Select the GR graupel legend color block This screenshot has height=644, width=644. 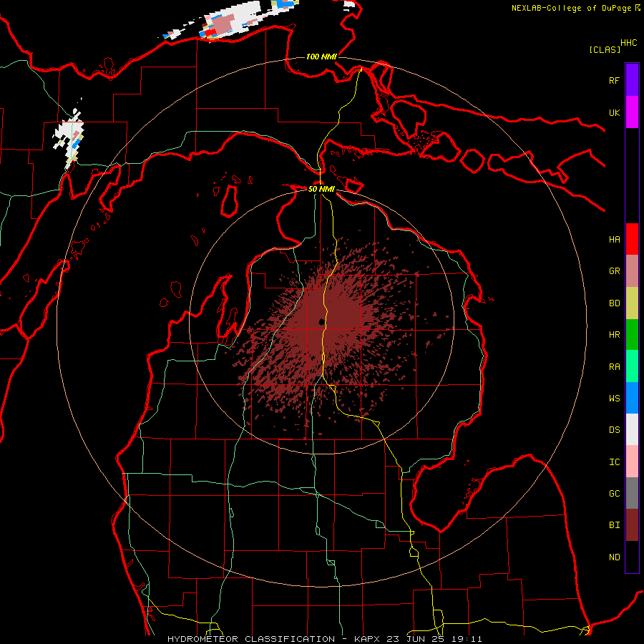632,270
